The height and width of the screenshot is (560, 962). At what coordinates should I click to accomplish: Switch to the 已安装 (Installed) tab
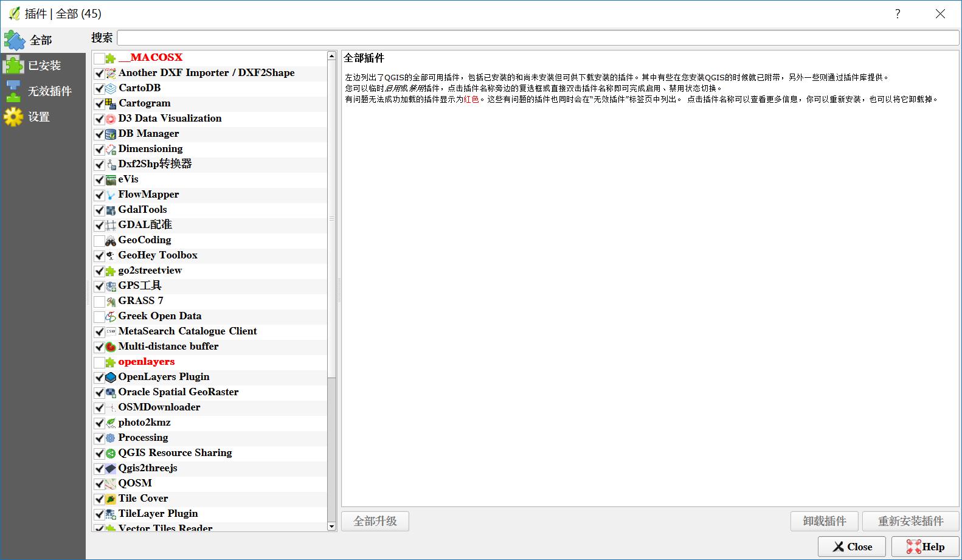pos(43,66)
